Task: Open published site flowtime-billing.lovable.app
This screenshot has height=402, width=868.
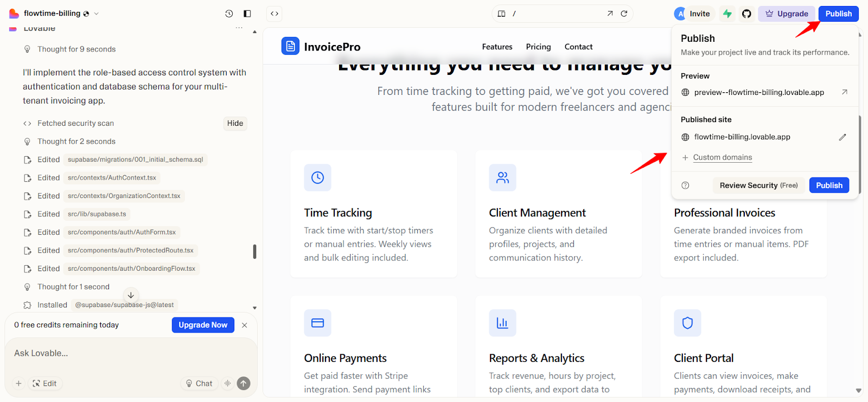Action: (x=742, y=137)
